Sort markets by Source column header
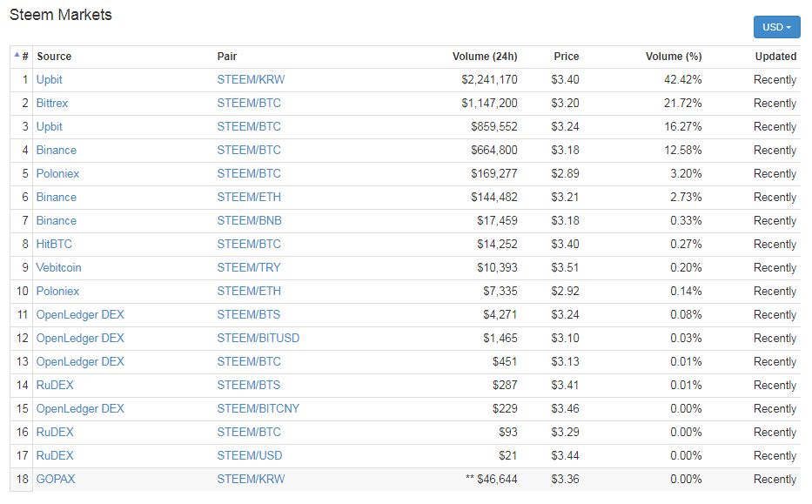The width and height of the screenshot is (812, 504). (x=54, y=57)
